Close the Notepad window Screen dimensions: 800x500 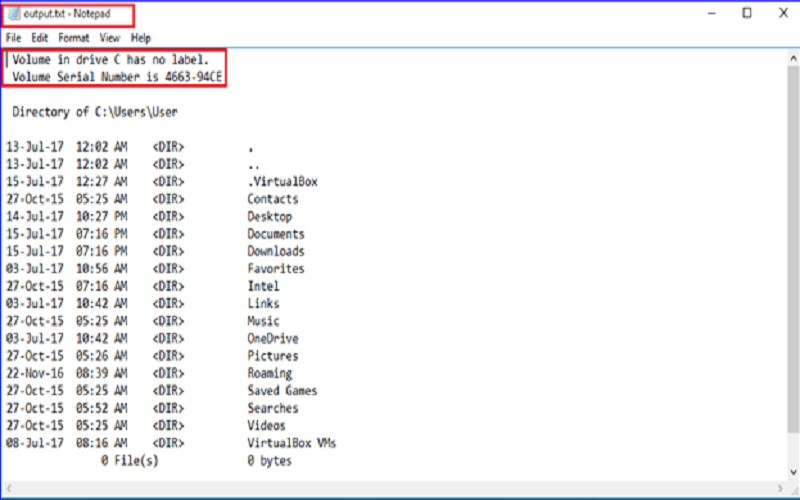tap(783, 13)
